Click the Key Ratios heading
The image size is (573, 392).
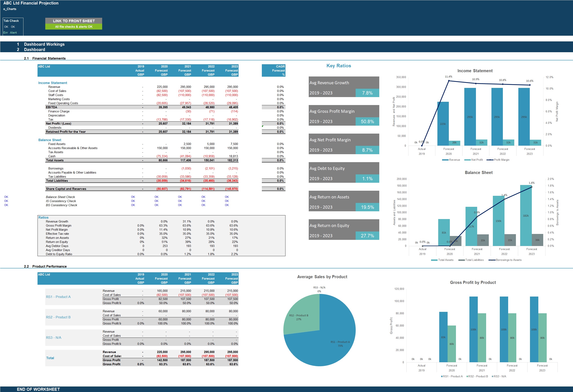tap(338, 66)
